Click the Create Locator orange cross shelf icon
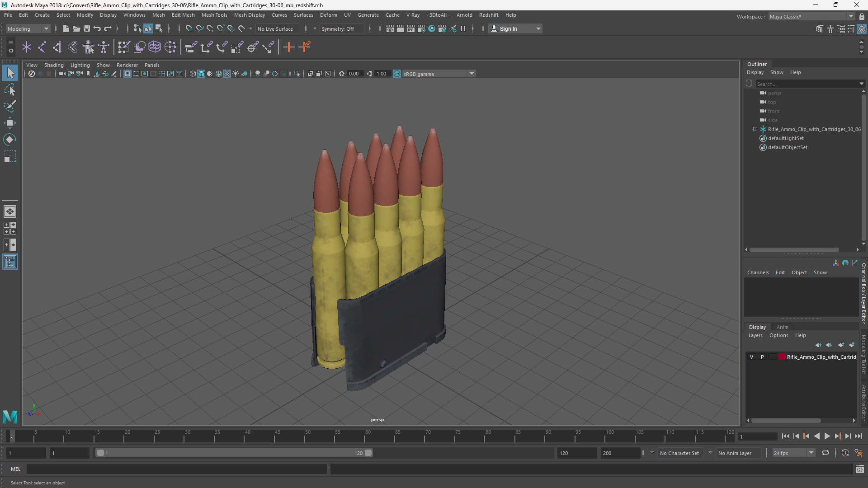 pos(288,47)
